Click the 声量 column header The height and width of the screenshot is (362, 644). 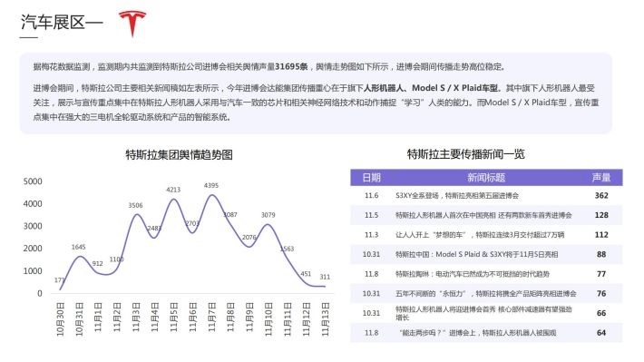click(x=601, y=178)
